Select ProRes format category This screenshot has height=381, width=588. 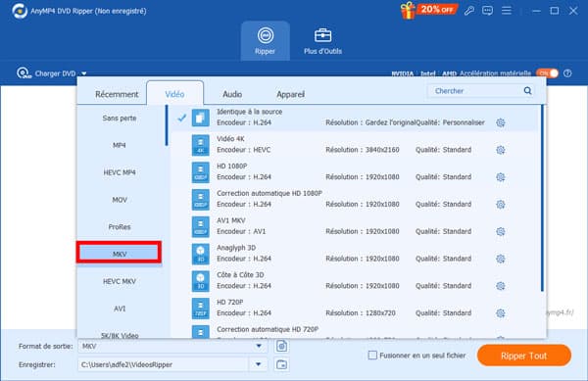coord(120,227)
